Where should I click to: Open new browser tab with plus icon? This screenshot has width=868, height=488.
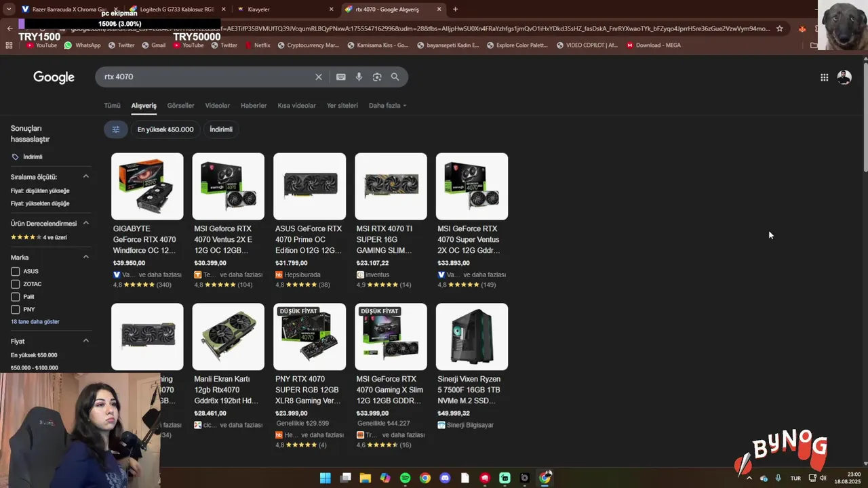click(x=455, y=9)
